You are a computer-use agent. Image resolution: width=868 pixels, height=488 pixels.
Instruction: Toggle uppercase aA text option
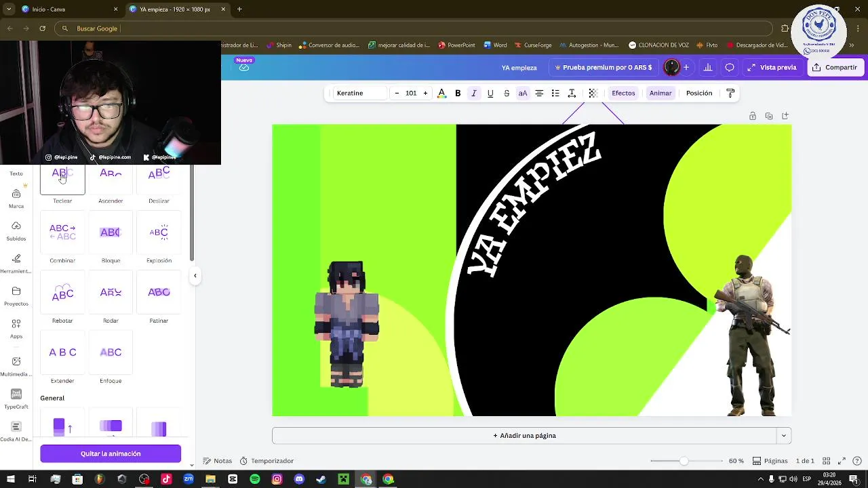pyautogui.click(x=523, y=93)
